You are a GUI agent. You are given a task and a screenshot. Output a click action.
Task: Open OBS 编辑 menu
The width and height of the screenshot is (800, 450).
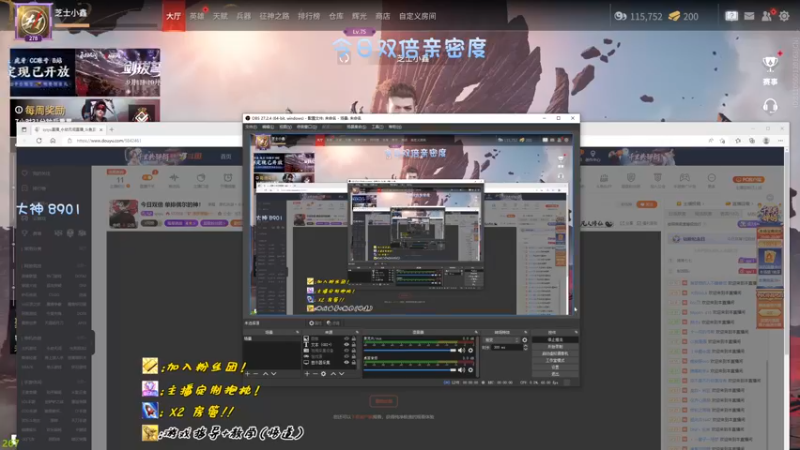pyautogui.click(x=268, y=127)
